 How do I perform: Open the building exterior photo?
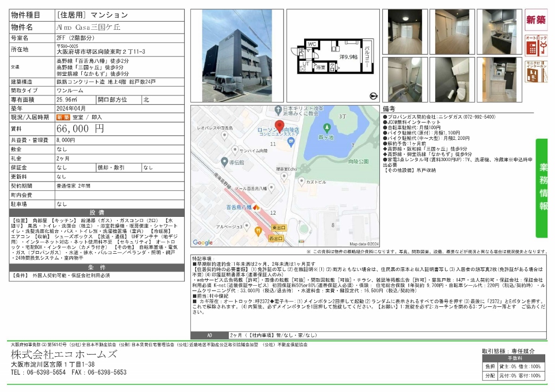point(237,56)
